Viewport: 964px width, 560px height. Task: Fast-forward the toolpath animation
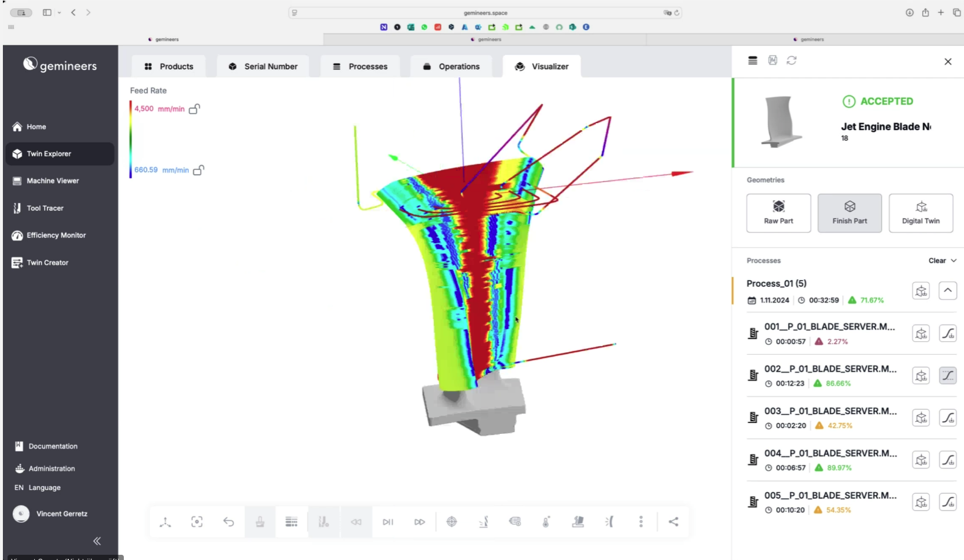tap(420, 522)
